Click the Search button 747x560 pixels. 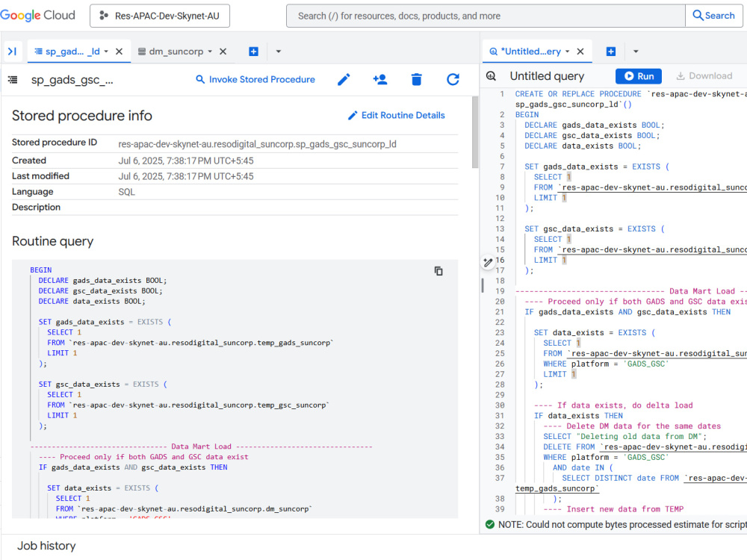(x=713, y=16)
